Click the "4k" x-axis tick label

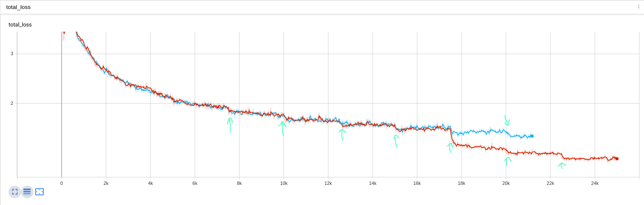click(x=150, y=183)
